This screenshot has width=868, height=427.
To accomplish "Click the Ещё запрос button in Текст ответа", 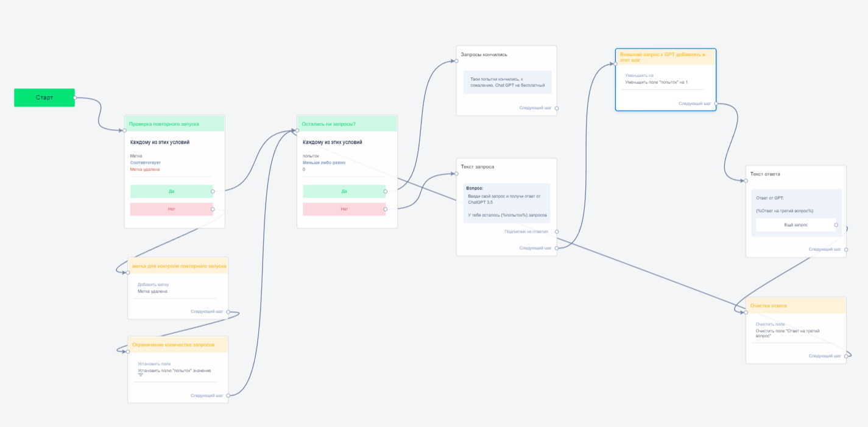I will pyautogui.click(x=796, y=225).
